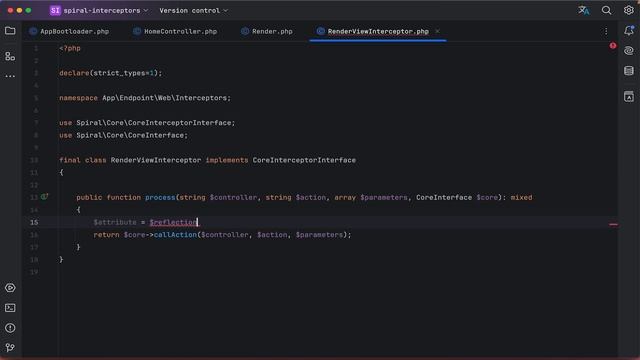This screenshot has width=640, height=360.
Task: Open the Terminal tool window
Action: pyautogui.click(x=10, y=308)
